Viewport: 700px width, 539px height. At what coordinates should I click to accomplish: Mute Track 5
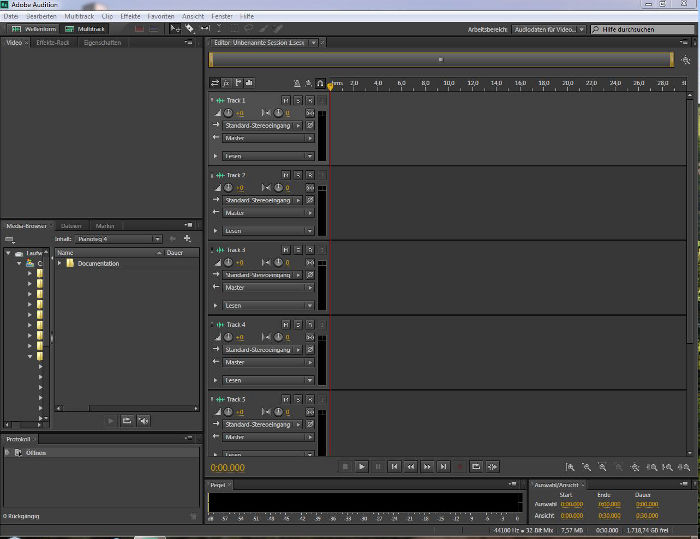(x=286, y=399)
